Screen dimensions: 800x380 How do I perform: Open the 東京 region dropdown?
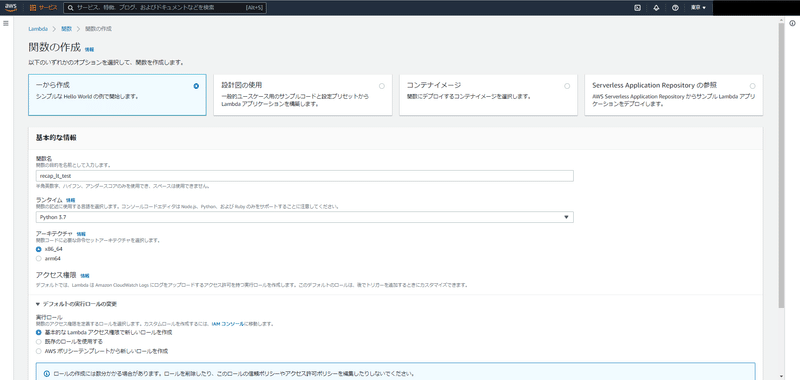point(698,8)
